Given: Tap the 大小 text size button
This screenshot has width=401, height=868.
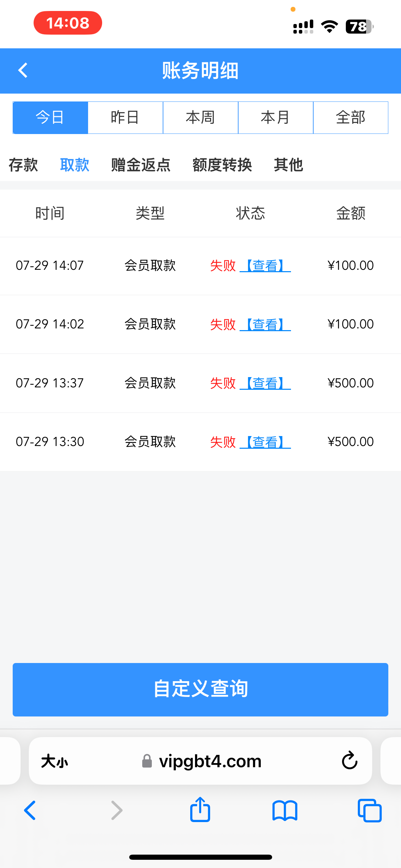Looking at the screenshot, I should (x=54, y=761).
